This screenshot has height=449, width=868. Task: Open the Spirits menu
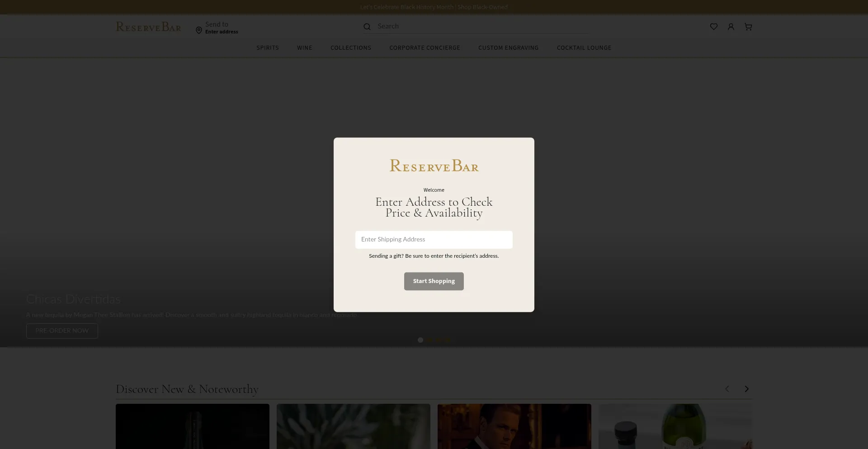[x=268, y=47]
